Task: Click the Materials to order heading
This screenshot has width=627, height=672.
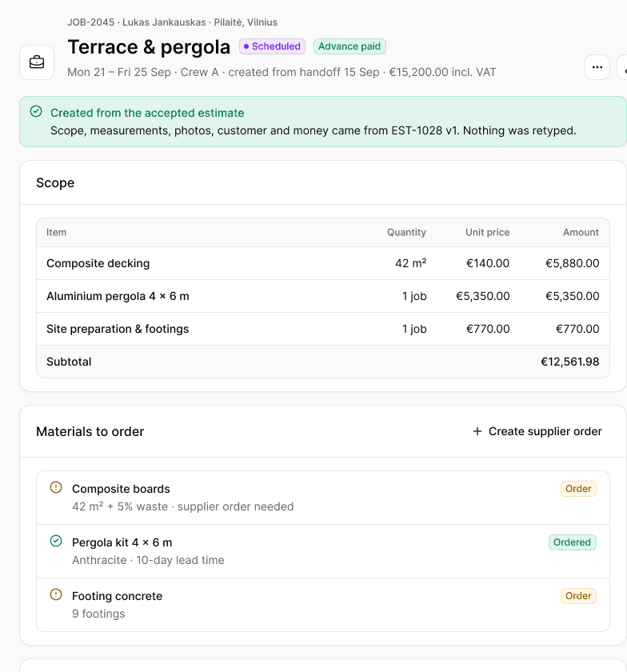Action: (x=90, y=431)
